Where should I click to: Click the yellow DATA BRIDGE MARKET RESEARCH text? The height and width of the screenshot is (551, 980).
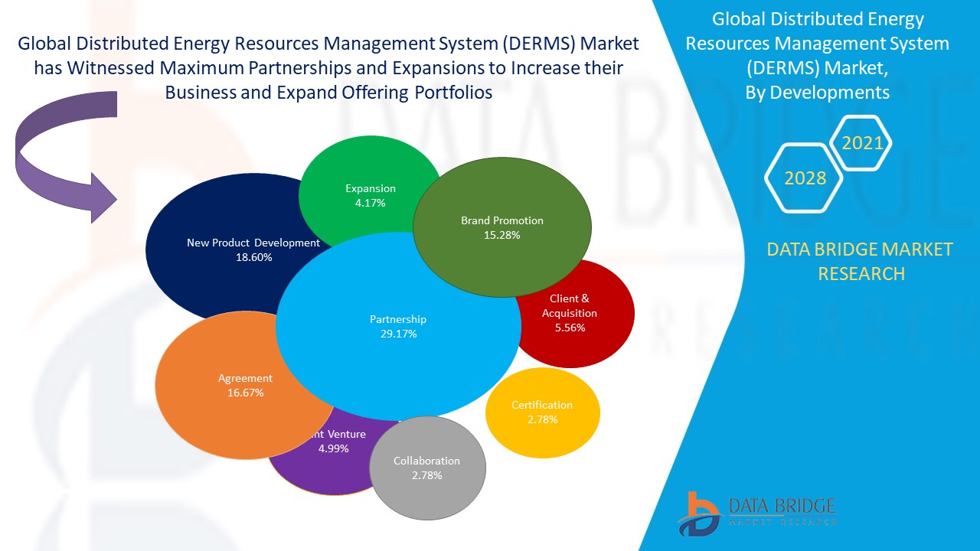pos(861,261)
